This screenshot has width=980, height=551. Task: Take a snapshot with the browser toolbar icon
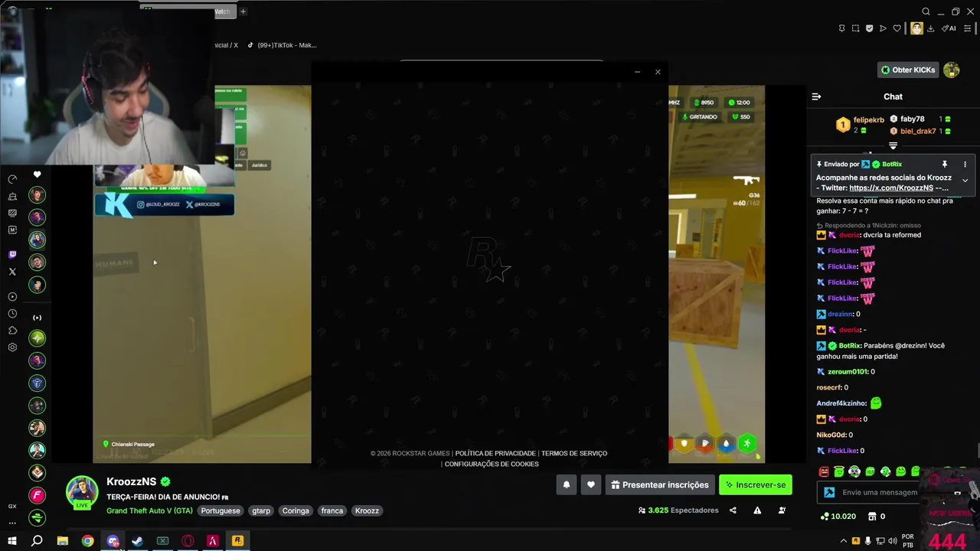coord(855,28)
